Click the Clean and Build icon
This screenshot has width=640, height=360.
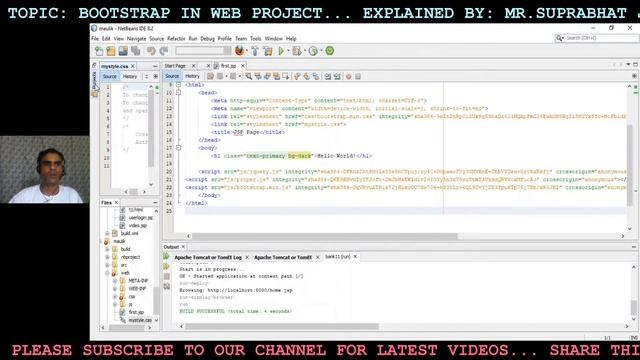pyautogui.click(x=268, y=51)
